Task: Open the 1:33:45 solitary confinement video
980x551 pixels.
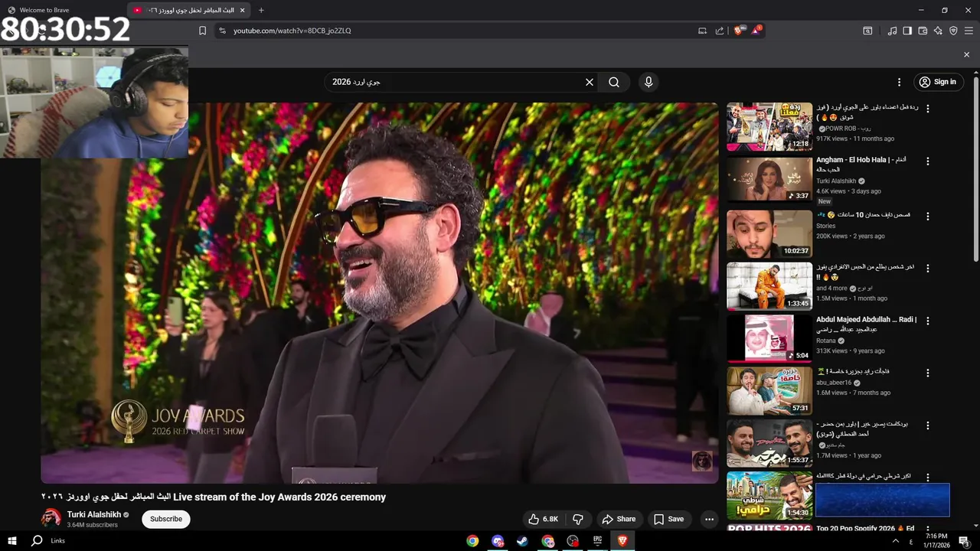Action: coord(769,286)
